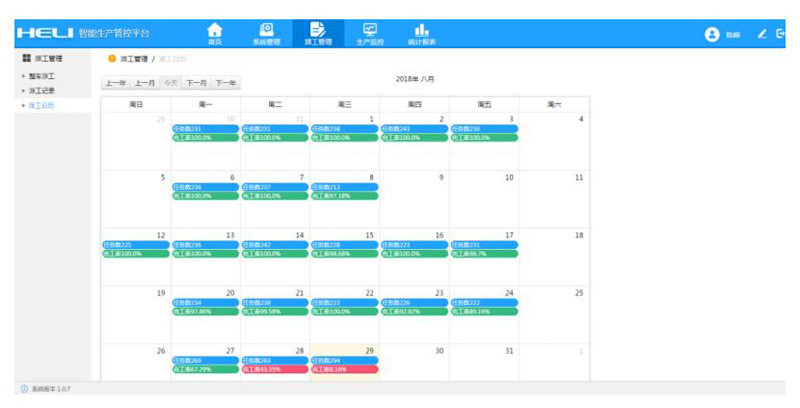Go to next year with 下一年 button

coord(226,83)
